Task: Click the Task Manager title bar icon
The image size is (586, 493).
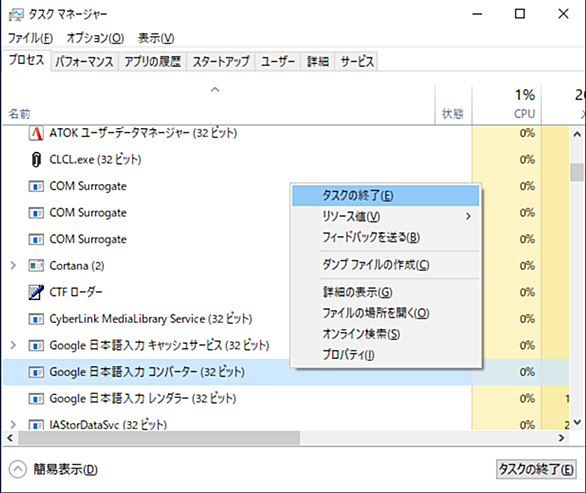Action: (x=16, y=15)
